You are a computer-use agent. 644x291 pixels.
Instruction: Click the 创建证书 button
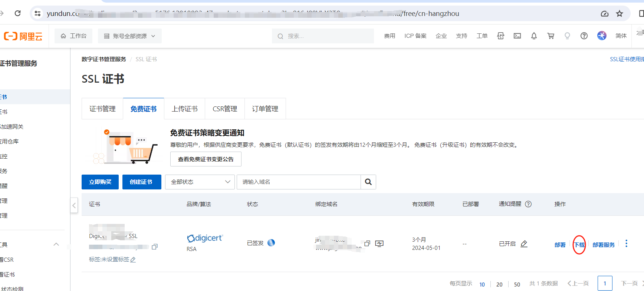142,182
